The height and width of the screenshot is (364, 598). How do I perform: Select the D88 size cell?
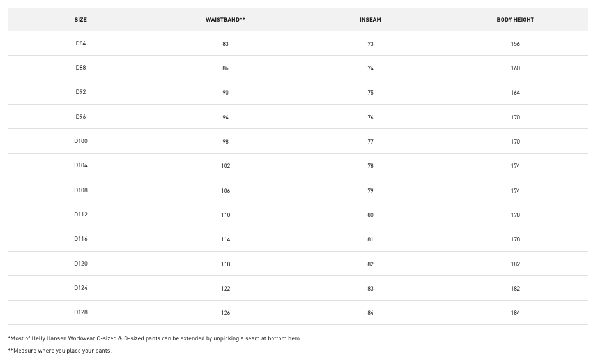[80, 68]
